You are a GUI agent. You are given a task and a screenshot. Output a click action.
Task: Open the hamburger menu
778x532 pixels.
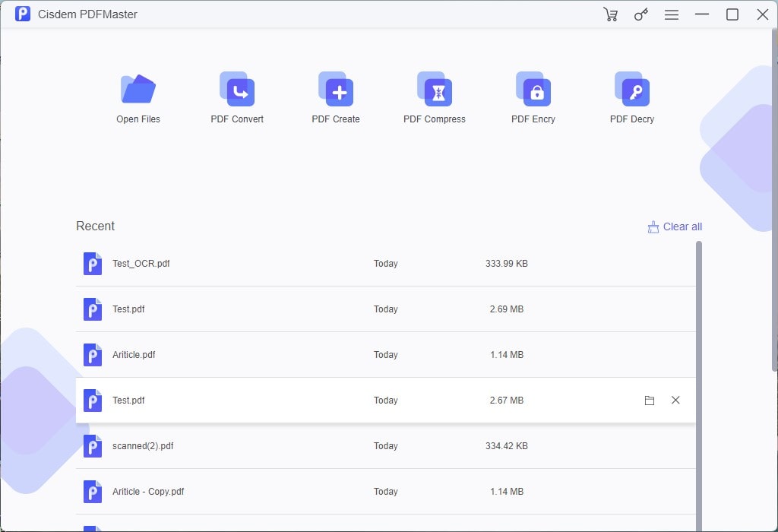pyautogui.click(x=672, y=14)
